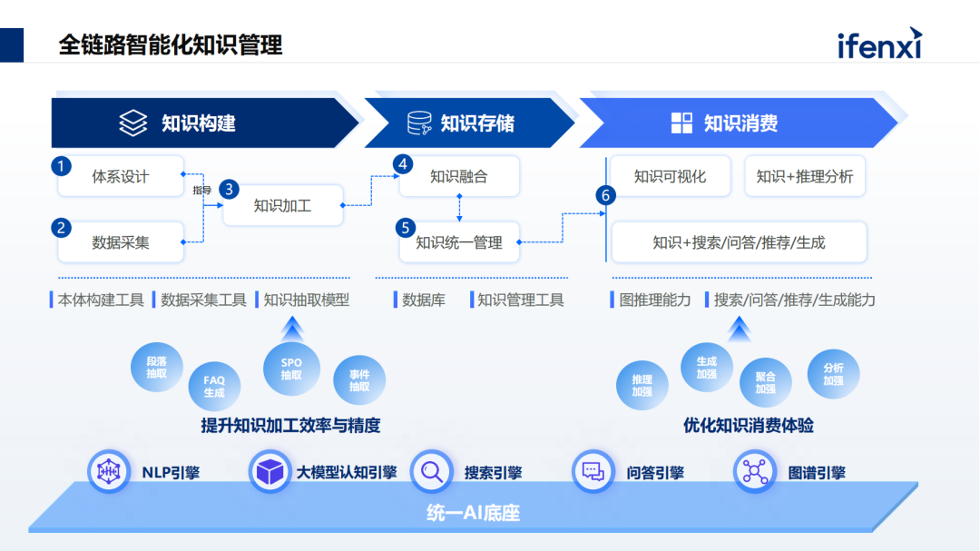The image size is (980, 551).
Task: Select the 知识+推理分析 box
Action: pyautogui.click(x=805, y=176)
